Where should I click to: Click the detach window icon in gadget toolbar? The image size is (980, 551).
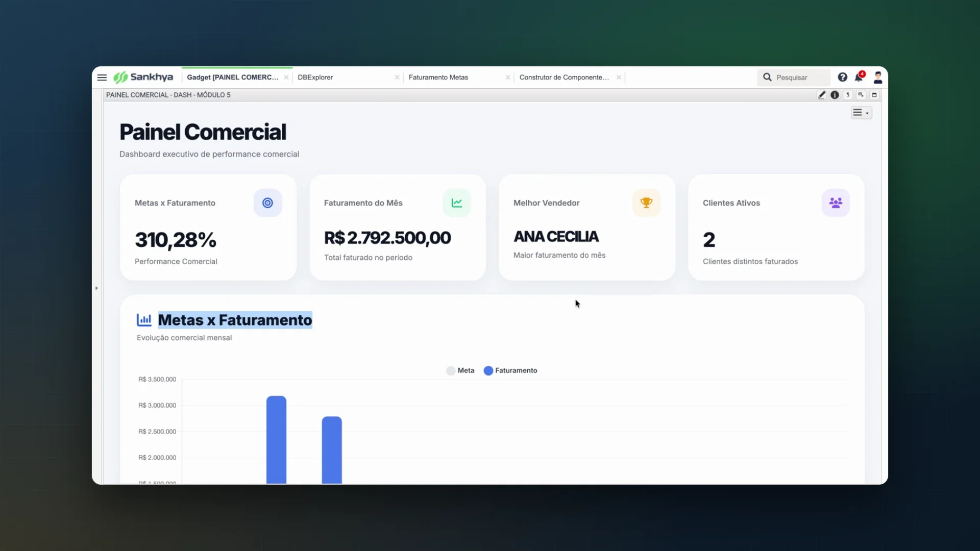pos(861,95)
